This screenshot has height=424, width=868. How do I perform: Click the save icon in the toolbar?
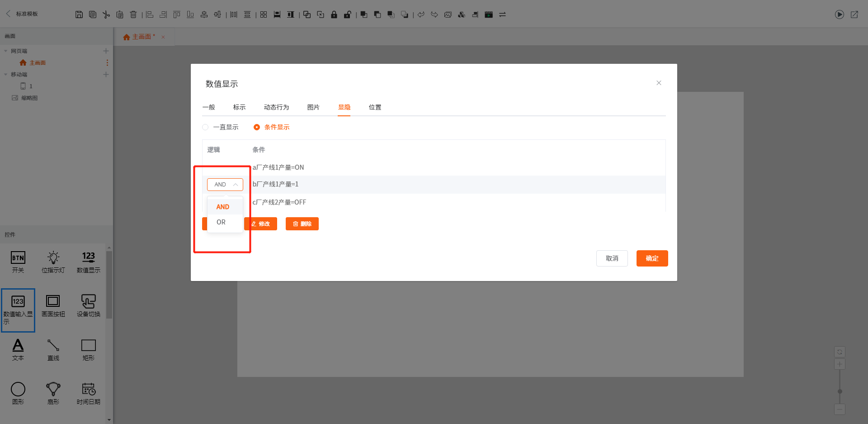[x=79, y=14]
